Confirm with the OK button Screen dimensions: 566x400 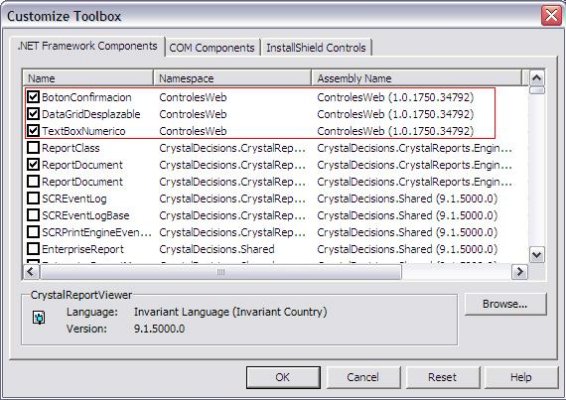[283, 377]
